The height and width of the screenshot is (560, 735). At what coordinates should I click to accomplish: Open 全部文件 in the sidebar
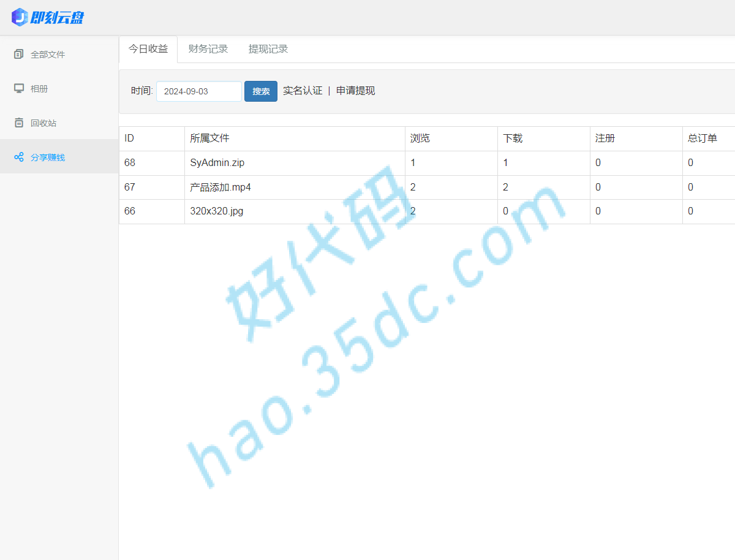pyautogui.click(x=59, y=55)
